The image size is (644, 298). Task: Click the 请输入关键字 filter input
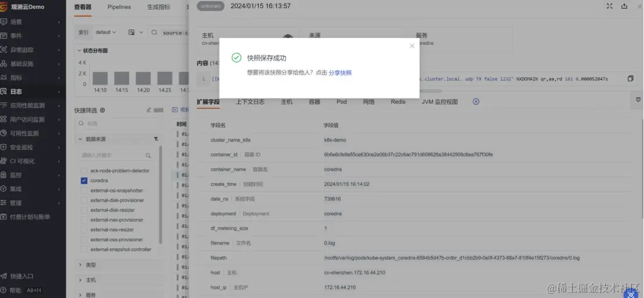point(116,155)
